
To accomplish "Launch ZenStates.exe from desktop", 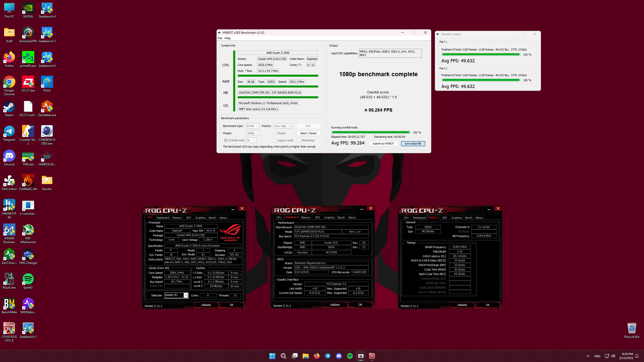I will click(x=47, y=109).
